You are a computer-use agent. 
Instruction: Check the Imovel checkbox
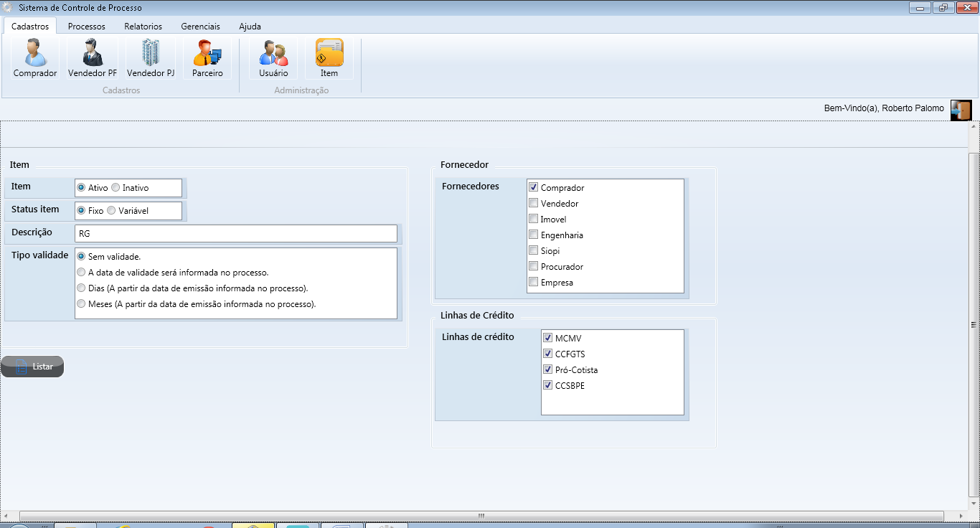click(x=533, y=219)
